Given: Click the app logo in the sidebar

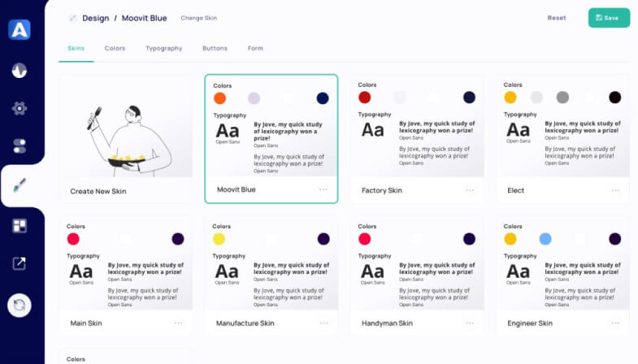Looking at the screenshot, I should click(20, 29).
